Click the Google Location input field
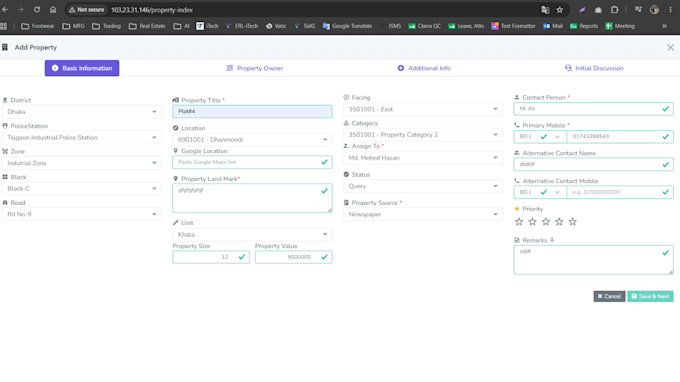The image size is (680, 382). coord(252,162)
